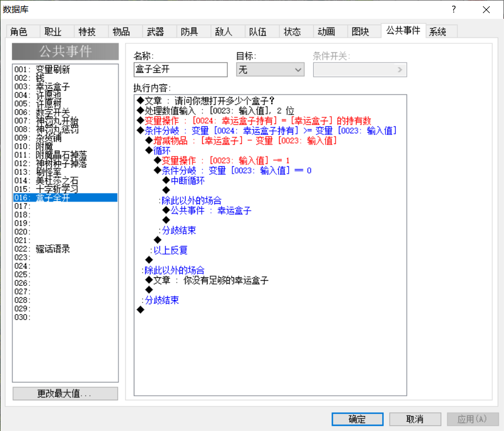Click the 更改最大值 button
Viewport: 504px width, 431px height.
[65, 393]
